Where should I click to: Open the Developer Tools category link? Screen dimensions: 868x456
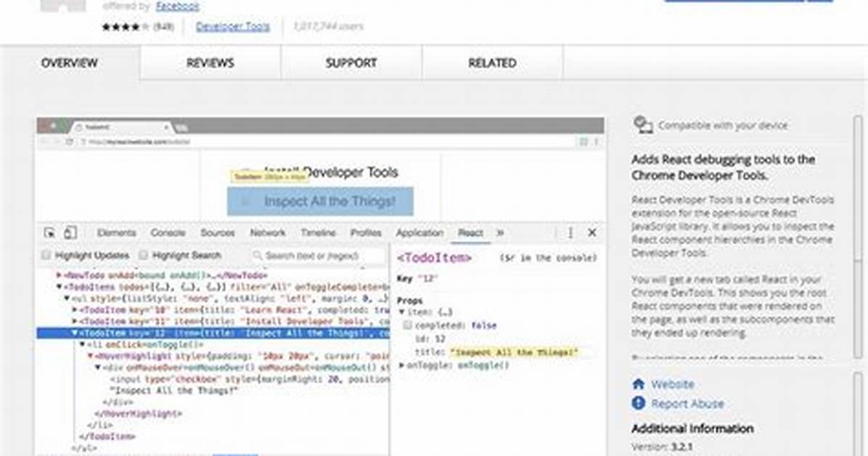[233, 27]
